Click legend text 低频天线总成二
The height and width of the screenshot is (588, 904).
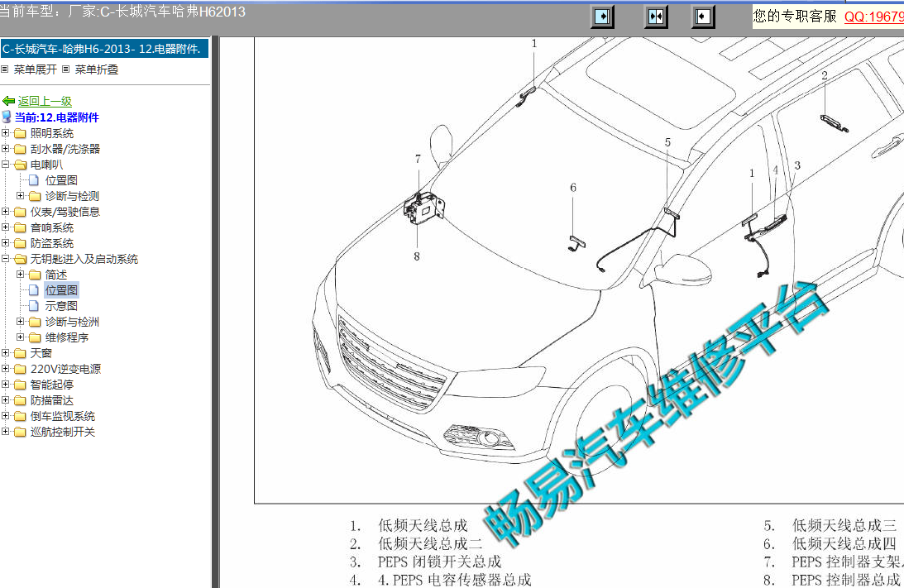[x=430, y=543]
